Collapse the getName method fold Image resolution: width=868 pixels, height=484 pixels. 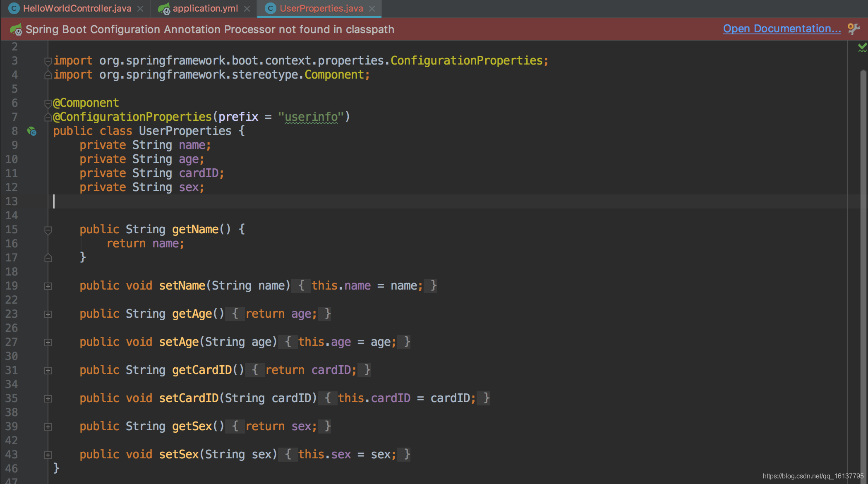point(48,230)
